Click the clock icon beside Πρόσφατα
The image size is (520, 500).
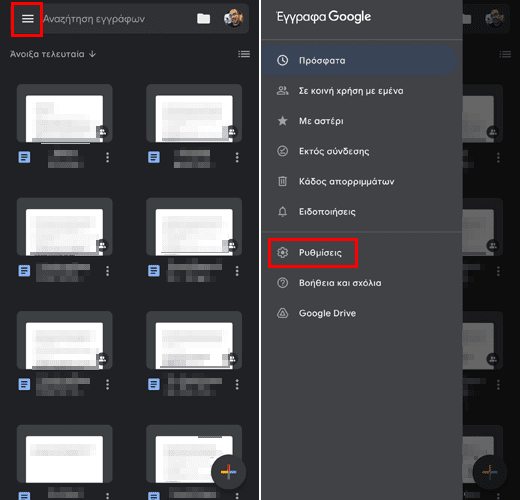[283, 61]
